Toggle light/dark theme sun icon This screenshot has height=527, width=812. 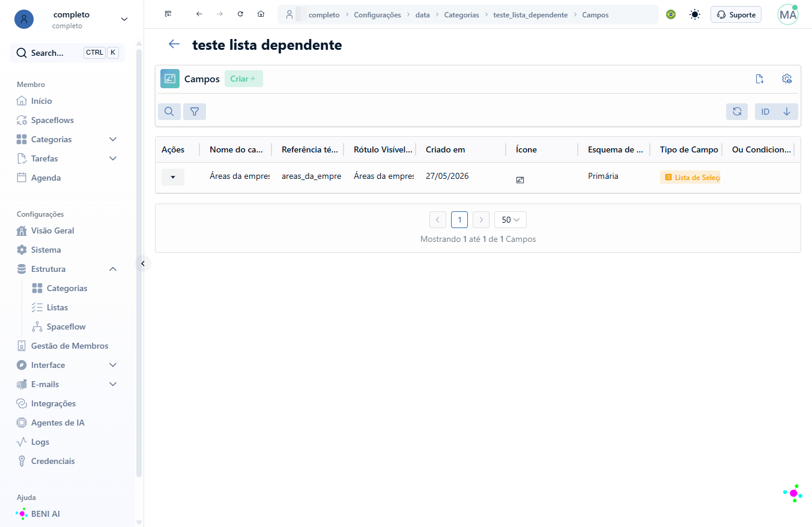click(695, 14)
